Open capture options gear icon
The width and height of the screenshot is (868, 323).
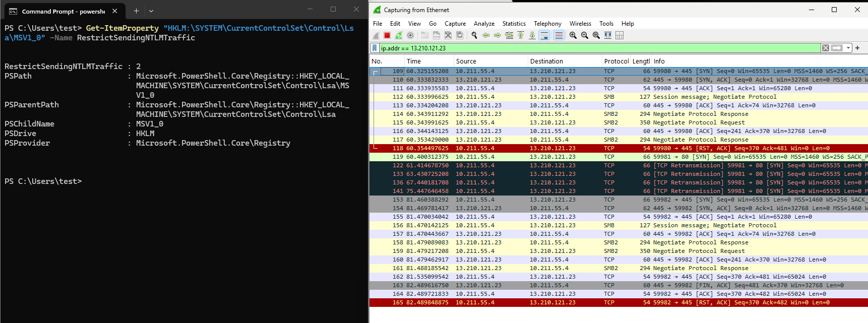coord(410,35)
